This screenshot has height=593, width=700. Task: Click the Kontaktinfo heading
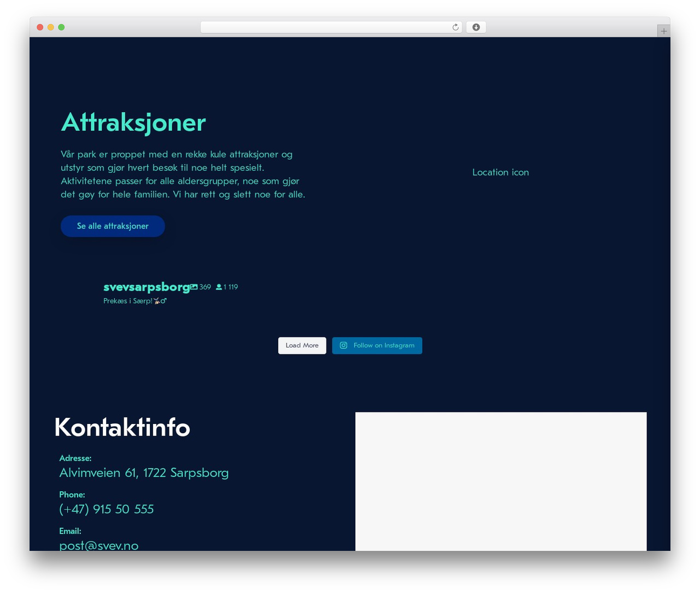click(122, 427)
